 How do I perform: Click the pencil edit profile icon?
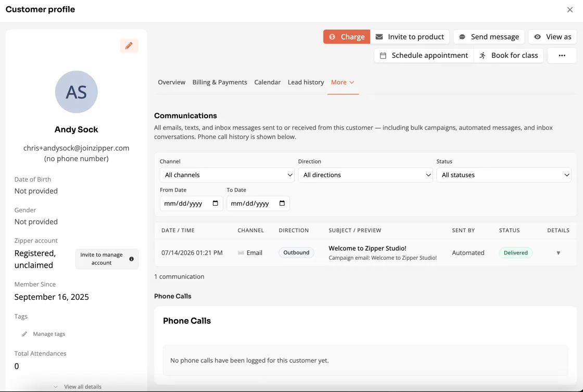(x=129, y=46)
